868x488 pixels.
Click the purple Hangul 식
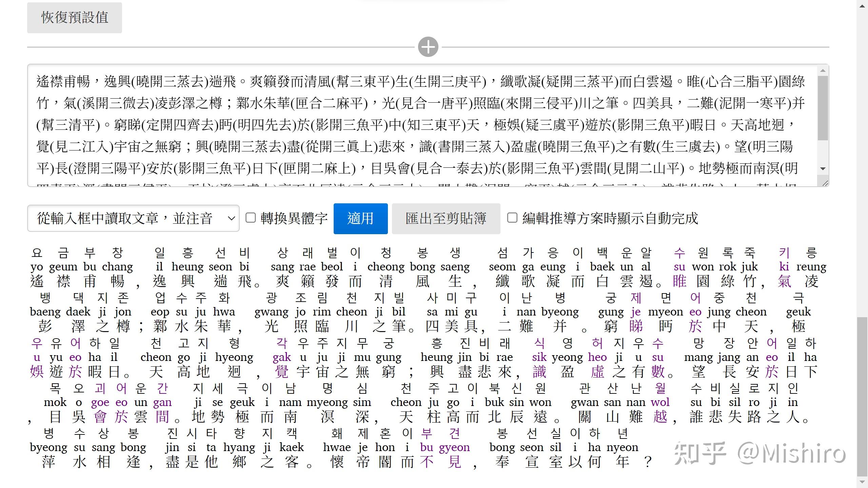click(x=539, y=343)
